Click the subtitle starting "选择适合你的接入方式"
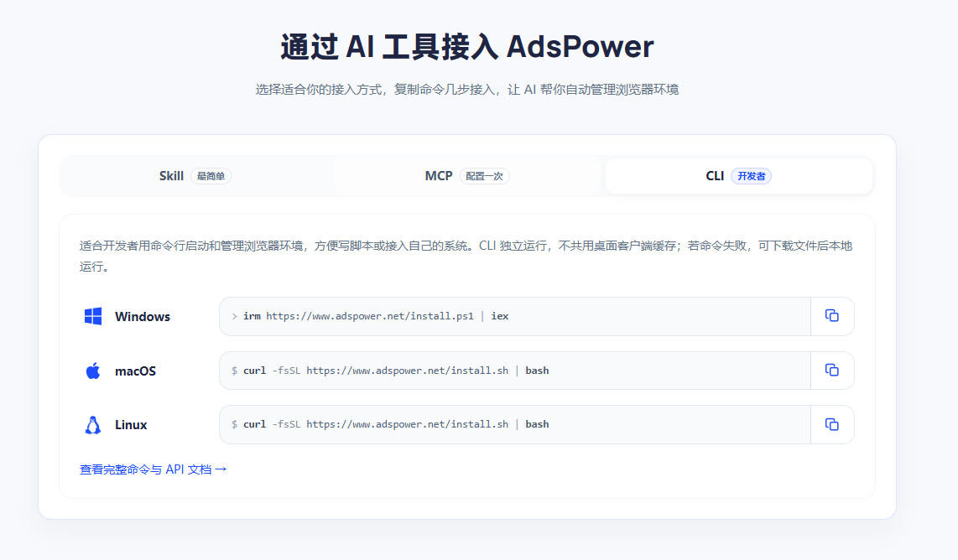This screenshot has width=958, height=560. 467,90
